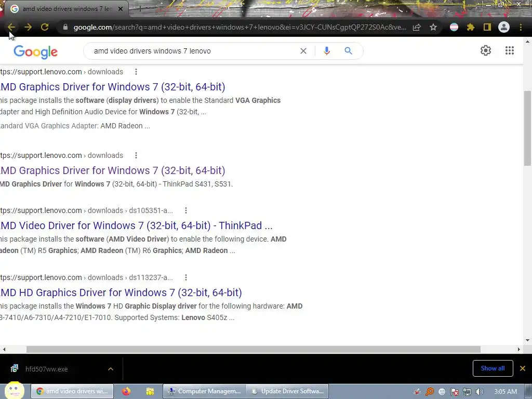Open the Chrome profile avatar menu
532x399 pixels.
click(x=504, y=27)
